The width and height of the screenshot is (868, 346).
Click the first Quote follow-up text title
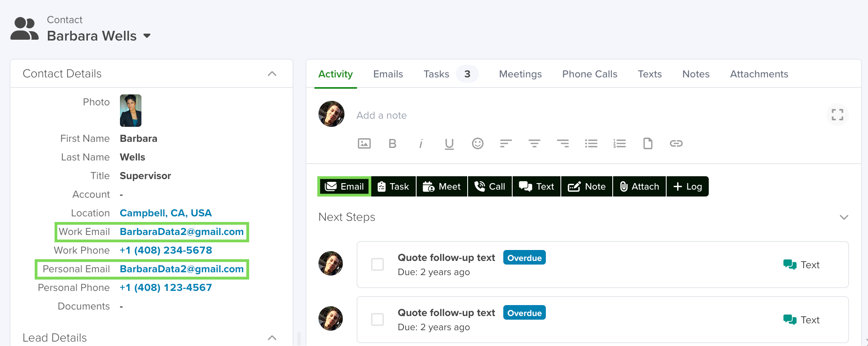tap(446, 258)
